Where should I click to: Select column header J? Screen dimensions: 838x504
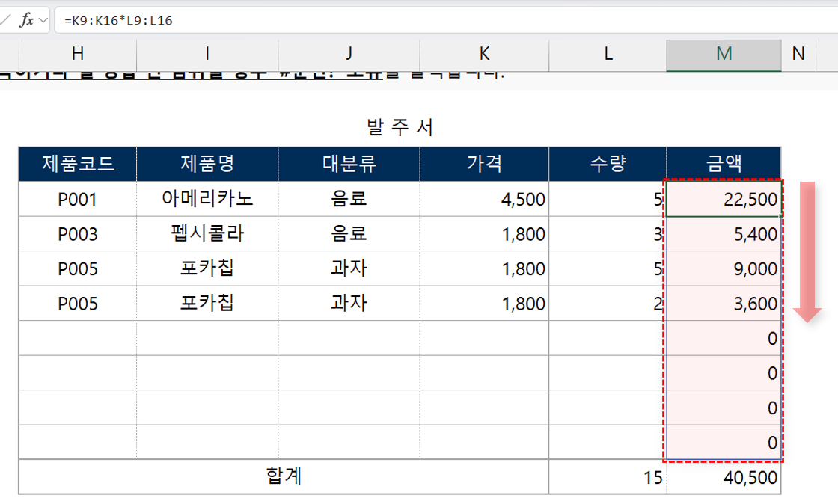(x=349, y=55)
